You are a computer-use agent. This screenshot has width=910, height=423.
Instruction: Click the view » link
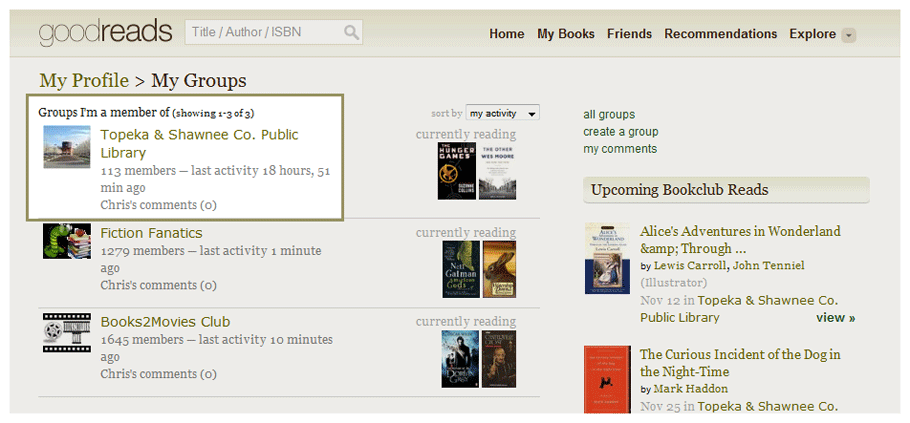tap(836, 318)
